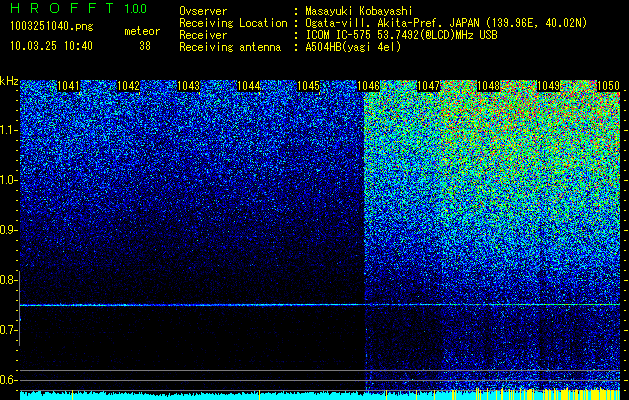Image resolution: width=629 pixels, height=400 pixels.
Task: Select the file name 1003251040.png
Action: 52,27
